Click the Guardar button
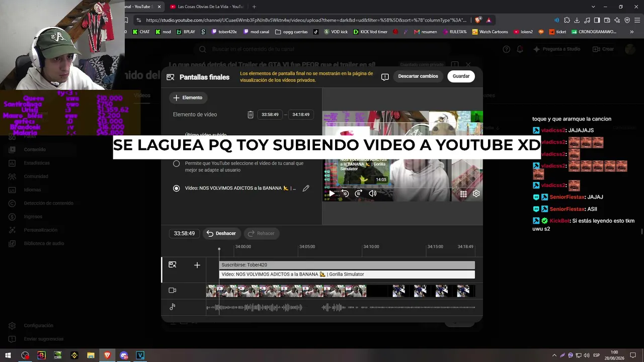The width and height of the screenshot is (644, 362). click(x=461, y=76)
